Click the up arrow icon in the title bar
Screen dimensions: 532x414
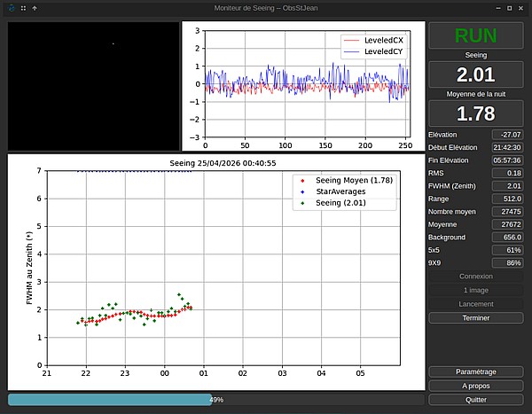35,8
